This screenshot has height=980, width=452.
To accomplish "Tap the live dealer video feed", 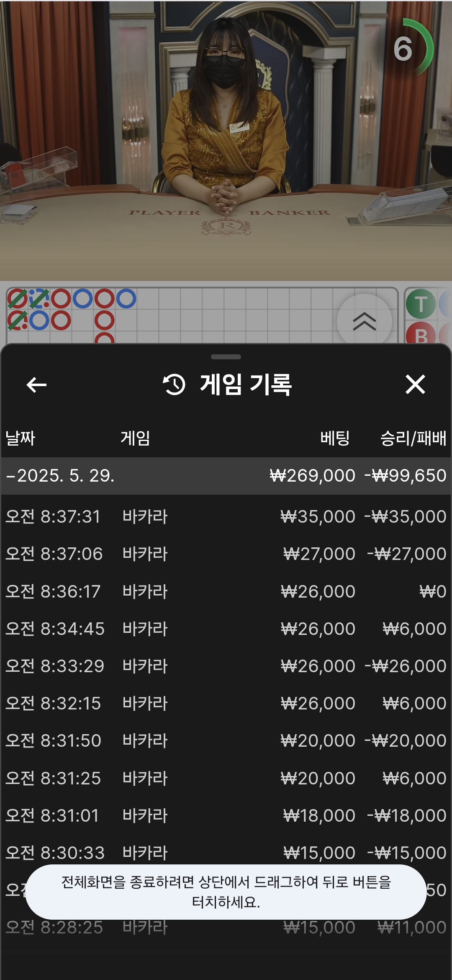I will point(226,140).
